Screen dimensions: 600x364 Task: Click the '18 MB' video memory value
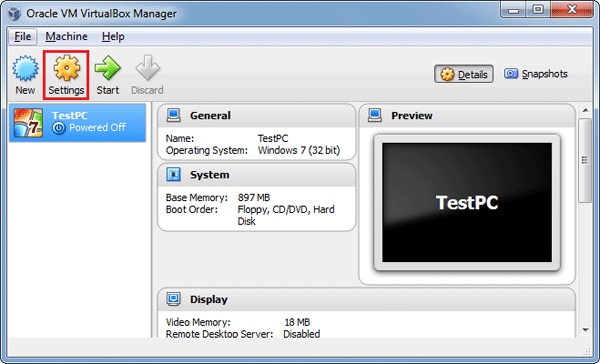(x=297, y=322)
